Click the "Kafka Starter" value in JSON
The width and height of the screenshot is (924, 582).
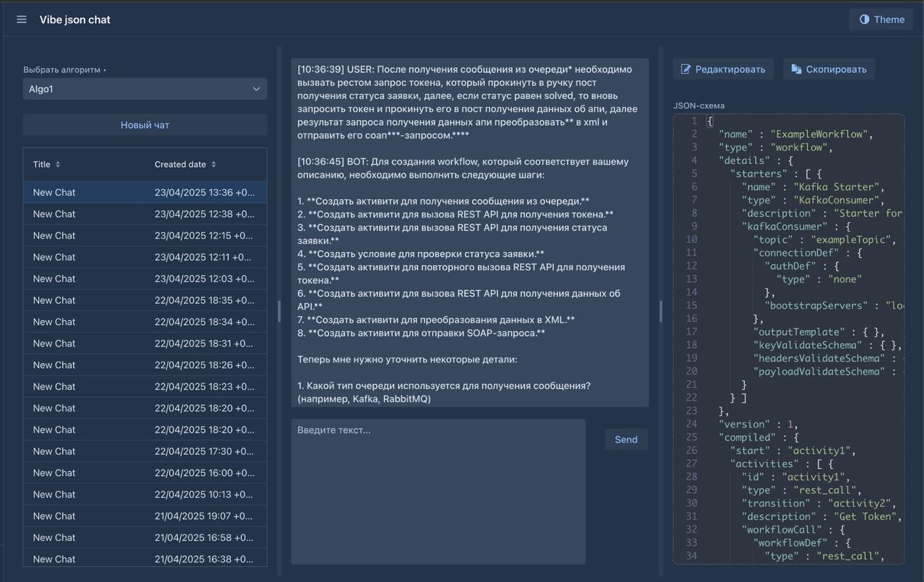pyautogui.click(x=835, y=187)
